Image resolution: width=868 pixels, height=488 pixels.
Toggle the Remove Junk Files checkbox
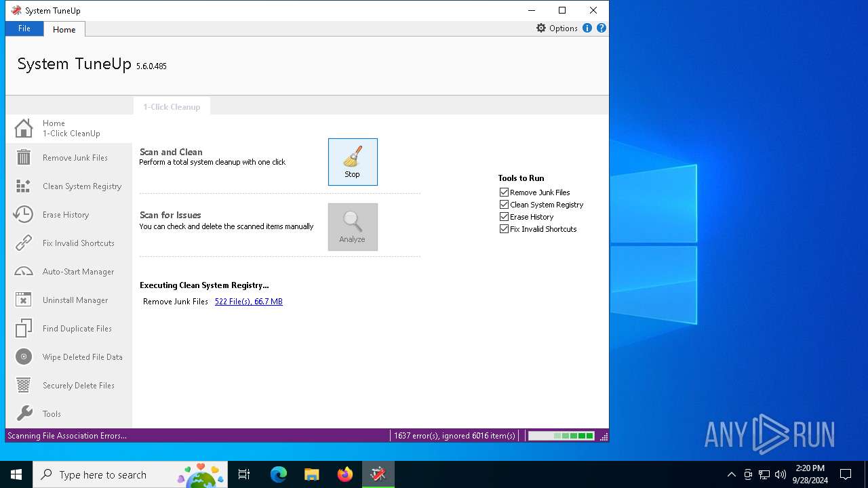[504, 192]
